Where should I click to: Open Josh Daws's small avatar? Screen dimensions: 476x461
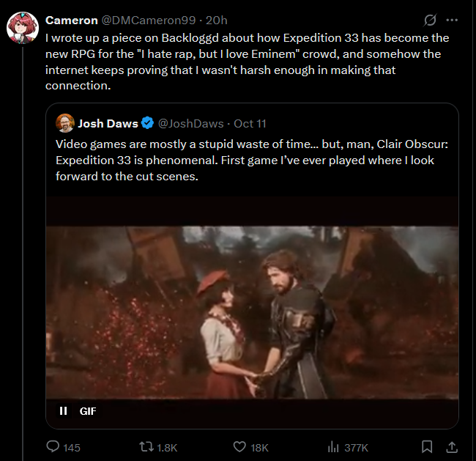64,123
